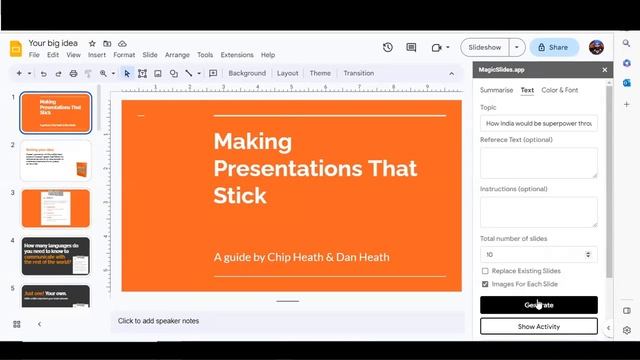Open version history clock icon
Image resolution: width=640 pixels, height=360 pixels.
[x=388, y=47]
